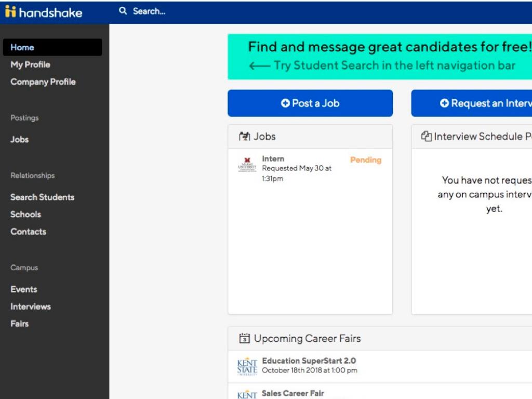This screenshot has width=532, height=399.
Task: Open the Intern job posting
Action: (x=273, y=159)
